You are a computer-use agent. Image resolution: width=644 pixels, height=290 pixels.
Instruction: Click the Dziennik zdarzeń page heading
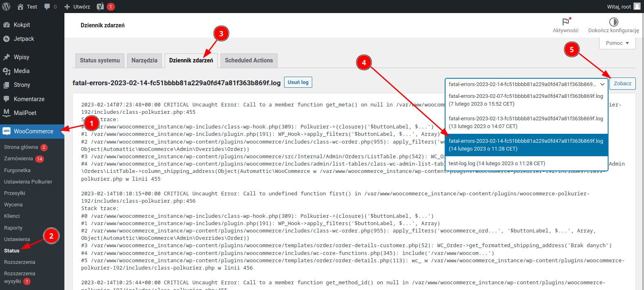pos(103,25)
